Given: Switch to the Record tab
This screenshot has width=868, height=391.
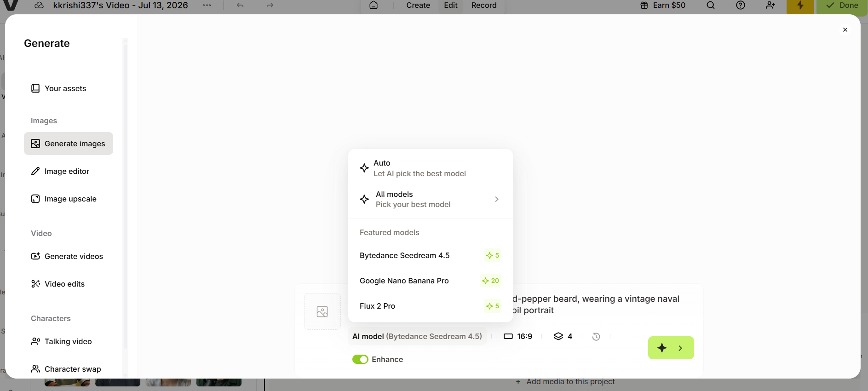Looking at the screenshot, I should click(x=484, y=6).
